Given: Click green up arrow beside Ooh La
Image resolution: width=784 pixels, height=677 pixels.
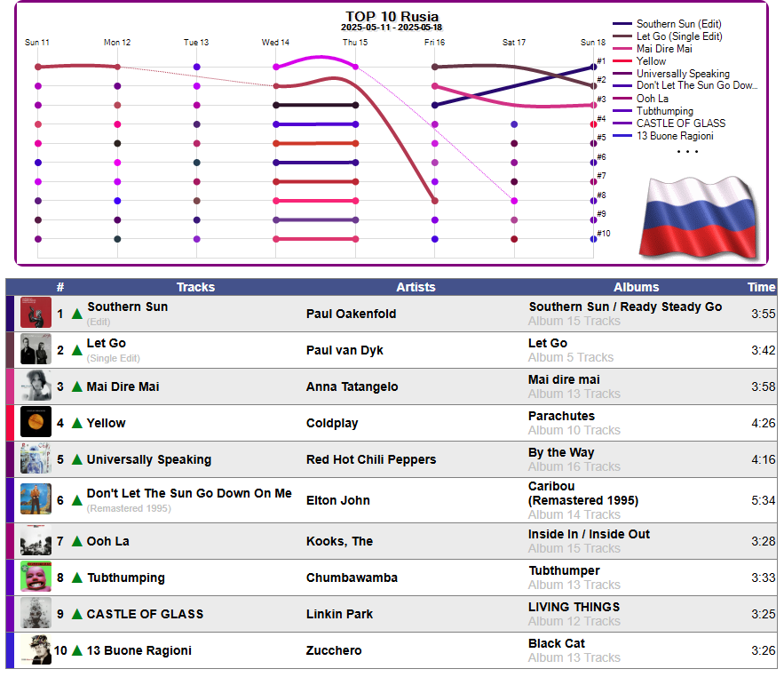Looking at the screenshot, I should [x=77, y=541].
